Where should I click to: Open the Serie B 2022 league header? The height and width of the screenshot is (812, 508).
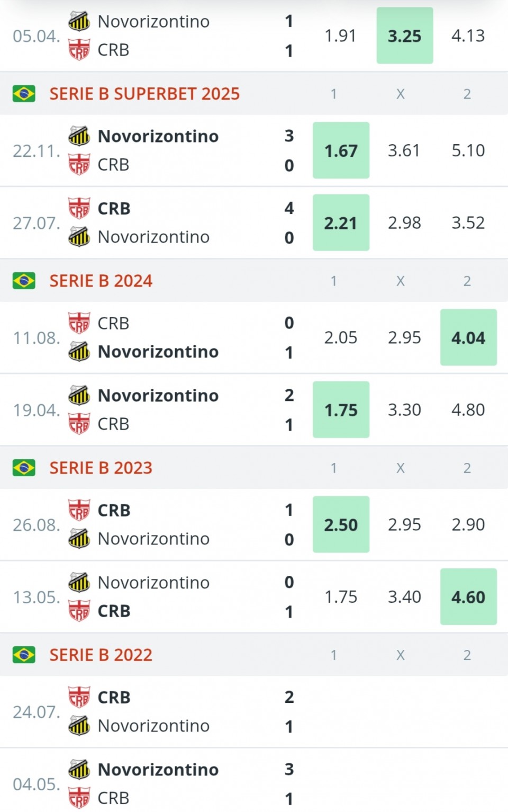(x=101, y=655)
